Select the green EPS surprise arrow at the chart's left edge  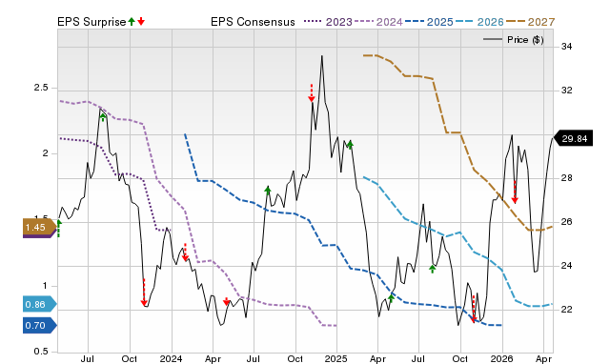[x=59, y=229]
